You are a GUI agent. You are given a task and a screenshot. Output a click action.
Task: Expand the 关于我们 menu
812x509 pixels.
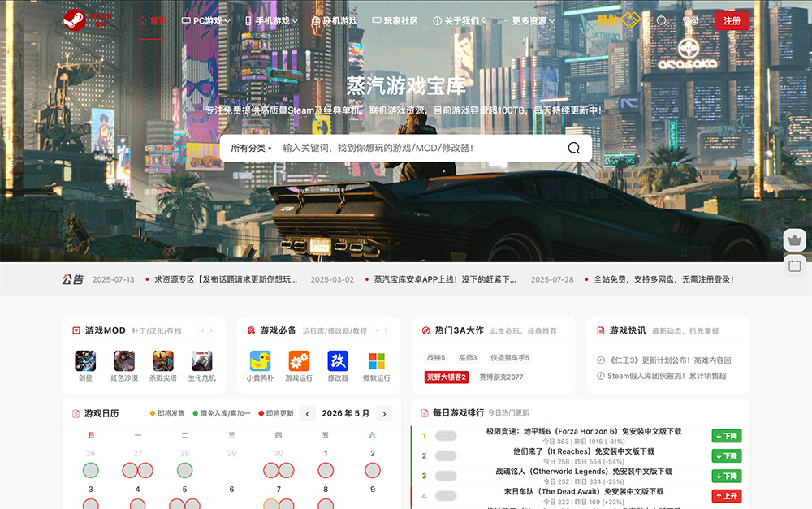(x=460, y=21)
